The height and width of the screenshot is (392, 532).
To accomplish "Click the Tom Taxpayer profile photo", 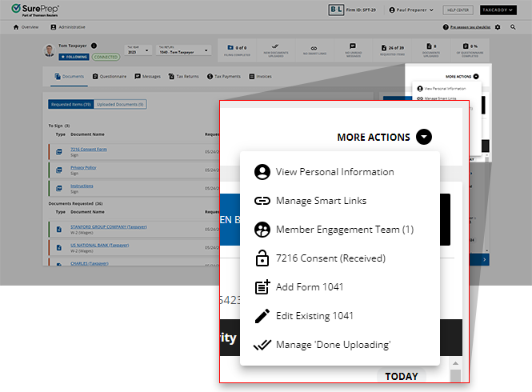I will tap(50, 50).
